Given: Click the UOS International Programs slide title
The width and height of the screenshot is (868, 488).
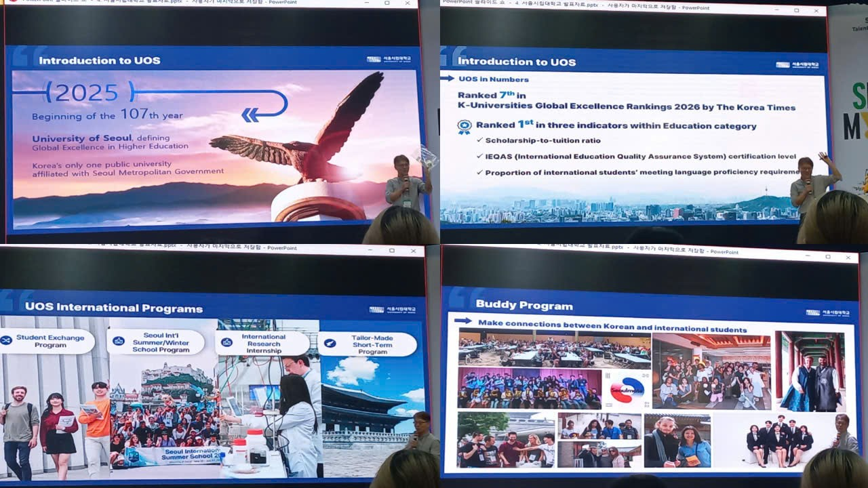Looking at the screenshot, I should coord(114,308).
